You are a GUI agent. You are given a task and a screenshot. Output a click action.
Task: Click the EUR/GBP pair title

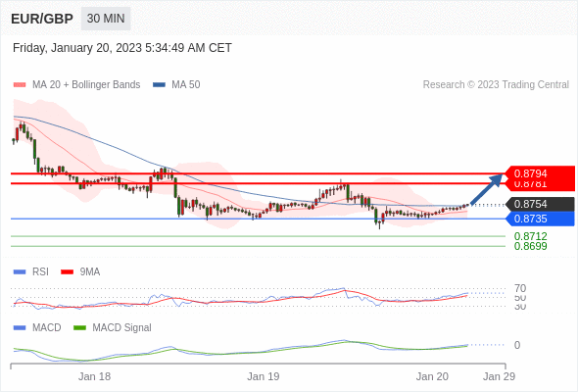[x=42, y=19]
